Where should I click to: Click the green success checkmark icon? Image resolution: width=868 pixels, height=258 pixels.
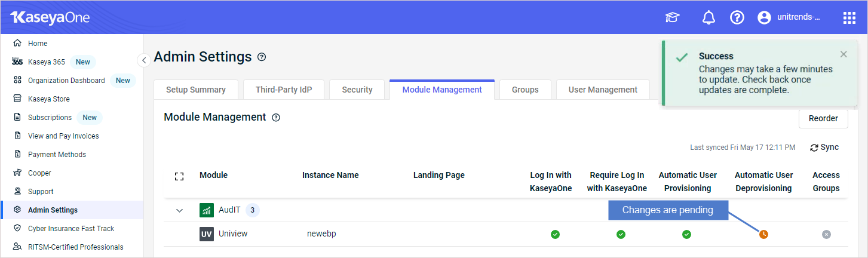(681, 59)
